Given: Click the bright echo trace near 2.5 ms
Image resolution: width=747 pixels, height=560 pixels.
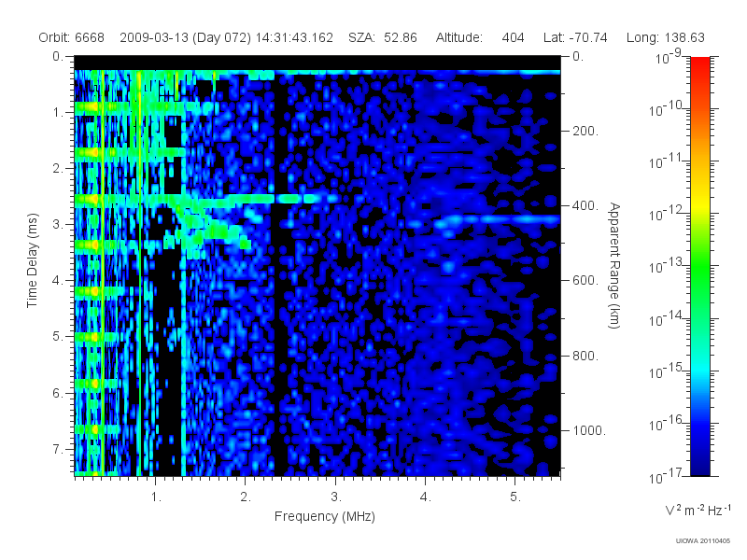Looking at the screenshot, I should pos(207,199).
